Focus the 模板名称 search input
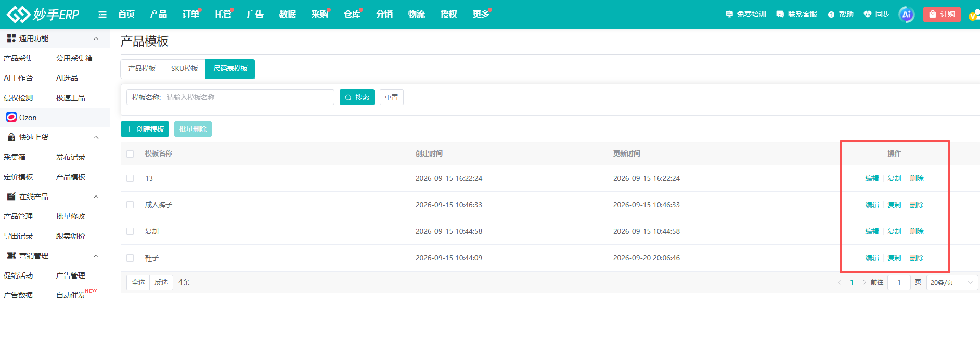Image resolution: width=980 pixels, height=352 pixels. pyautogui.click(x=230, y=97)
